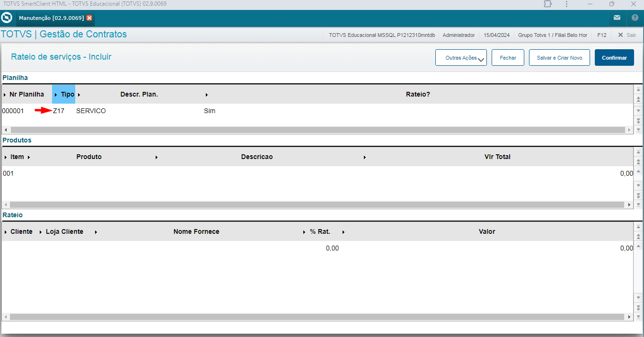Image resolution: width=644 pixels, height=337 pixels.
Task: Click Rateio grid scroll-left arrow
Action: [x=6, y=317]
